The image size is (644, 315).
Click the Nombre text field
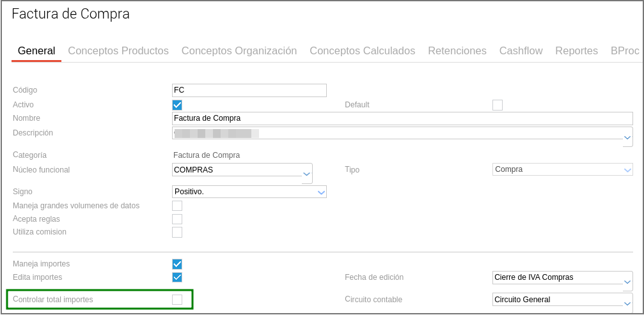(x=402, y=118)
